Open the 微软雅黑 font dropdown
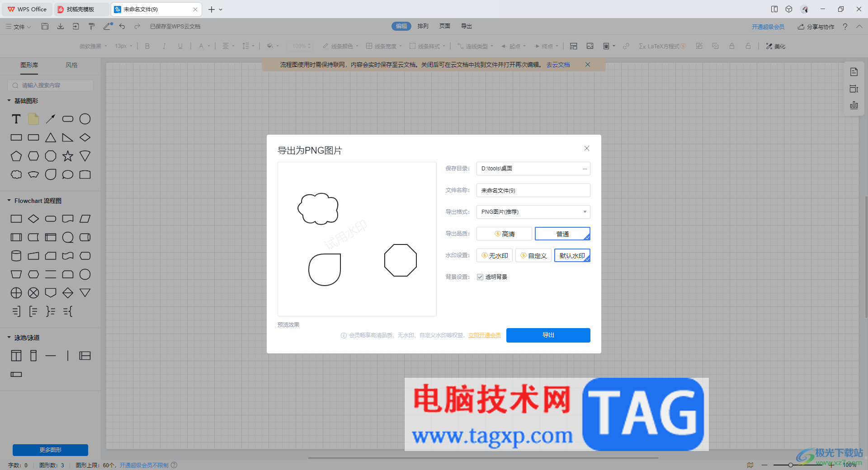 coord(93,46)
